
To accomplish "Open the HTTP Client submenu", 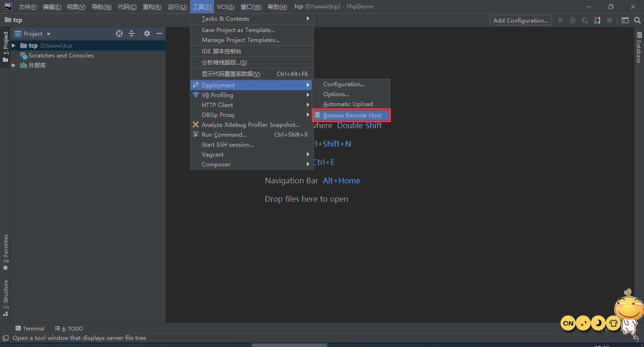I will [252, 105].
